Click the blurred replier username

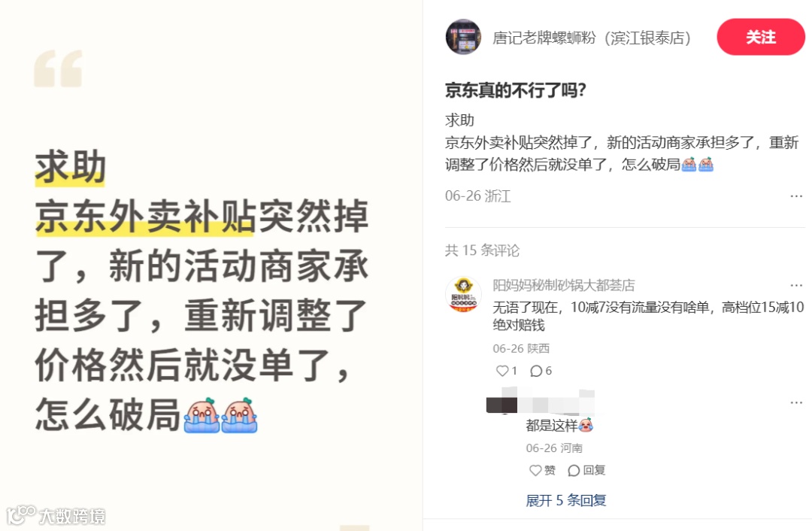[x=540, y=401]
